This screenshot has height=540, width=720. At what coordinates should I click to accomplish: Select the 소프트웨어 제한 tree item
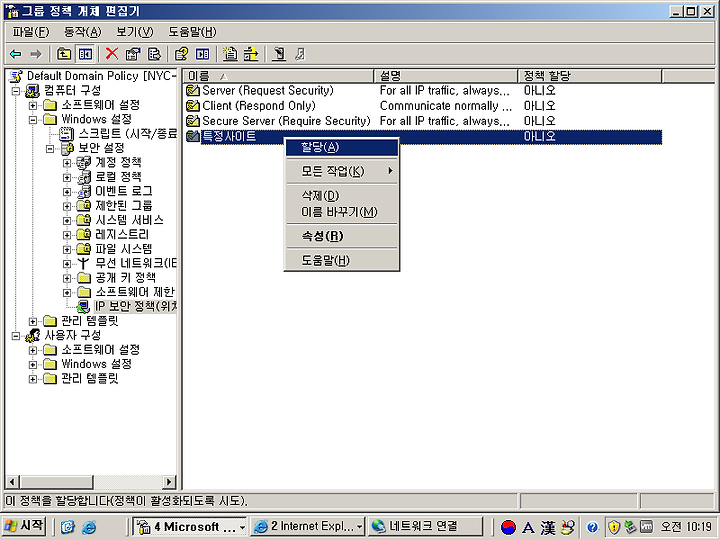(x=135, y=292)
